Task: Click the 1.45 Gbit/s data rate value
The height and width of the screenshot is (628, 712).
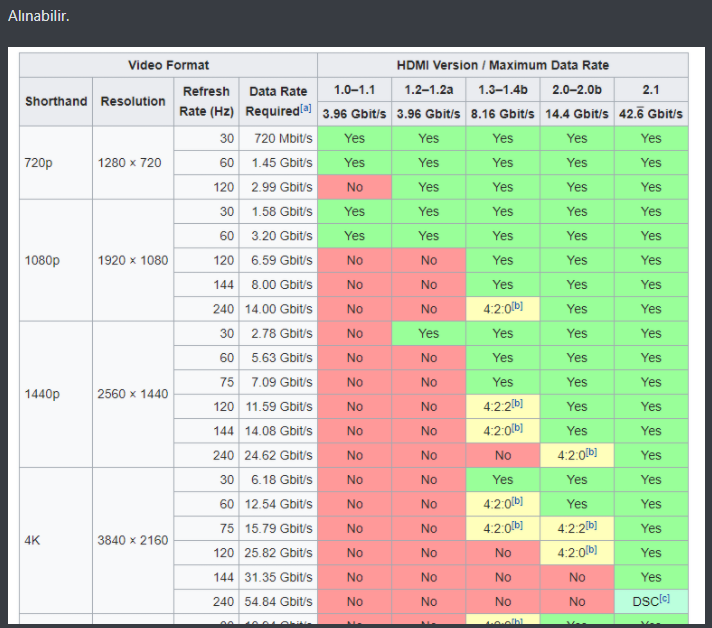Action: pyautogui.click(x=282, y=163)
